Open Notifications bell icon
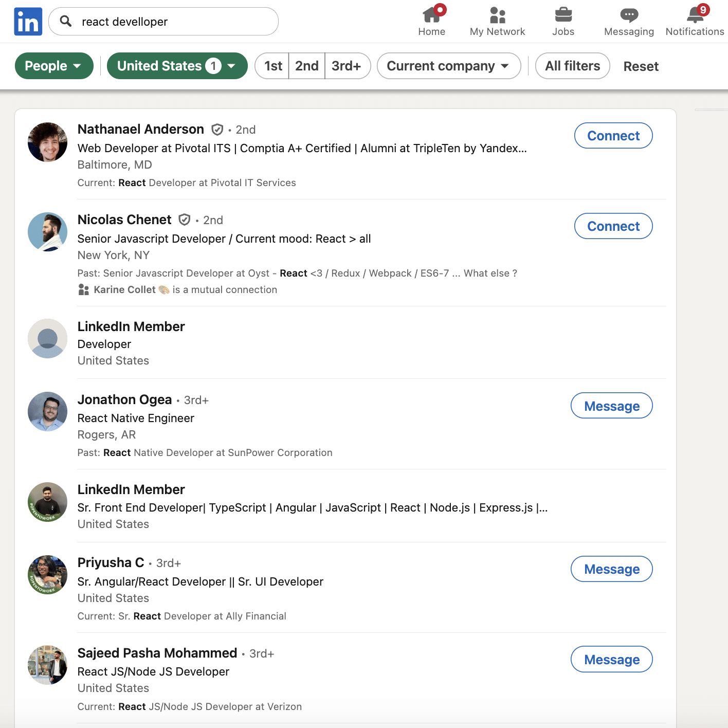 click(695, 15)
